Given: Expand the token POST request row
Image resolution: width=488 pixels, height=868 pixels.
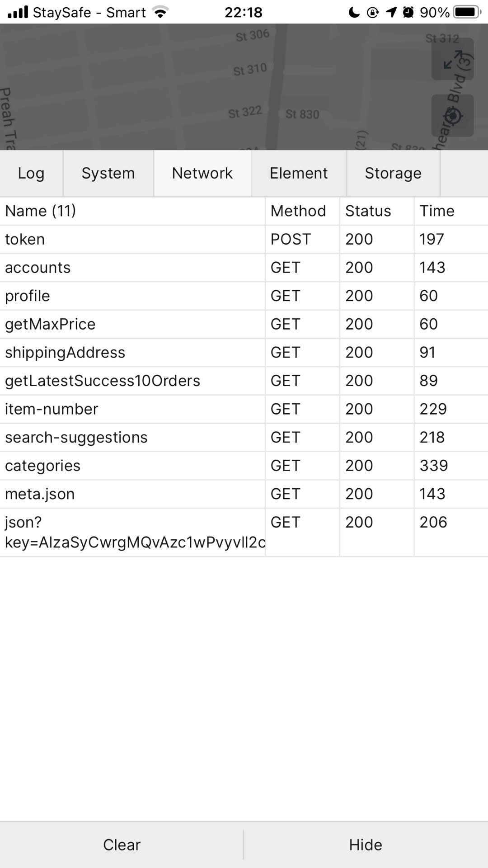Looking at the screenshot, I should tap(244, 239).
